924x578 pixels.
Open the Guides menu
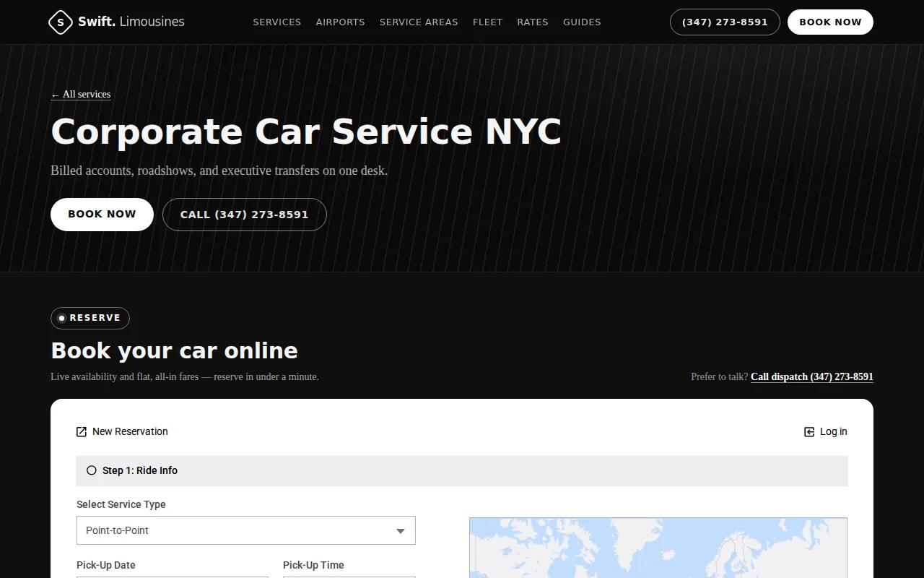(582, 22)
